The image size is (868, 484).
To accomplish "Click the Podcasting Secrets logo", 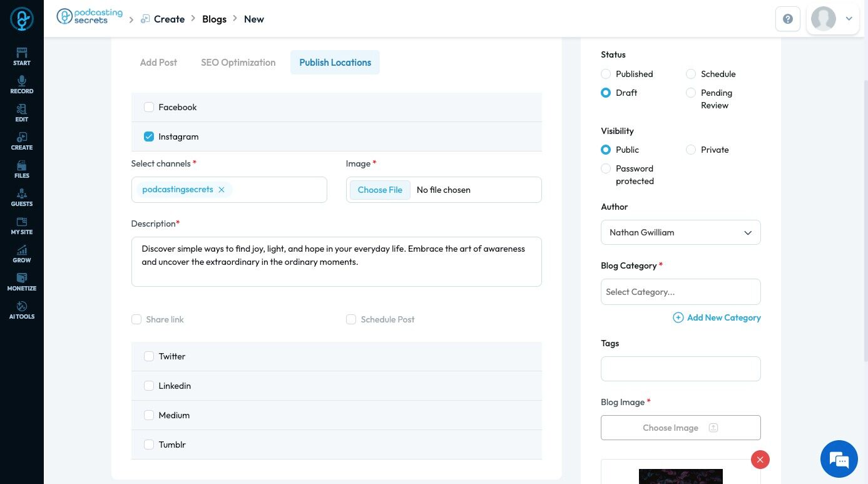I will click(x=89, y=16).
